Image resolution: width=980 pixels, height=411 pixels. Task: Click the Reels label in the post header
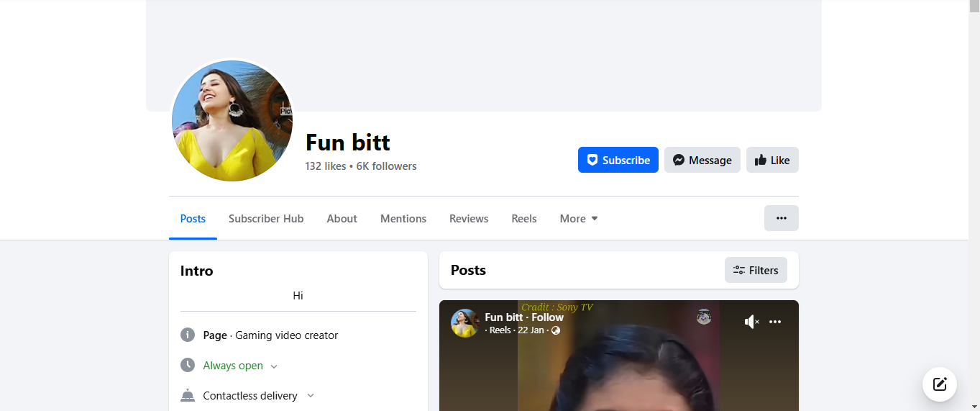500,330
